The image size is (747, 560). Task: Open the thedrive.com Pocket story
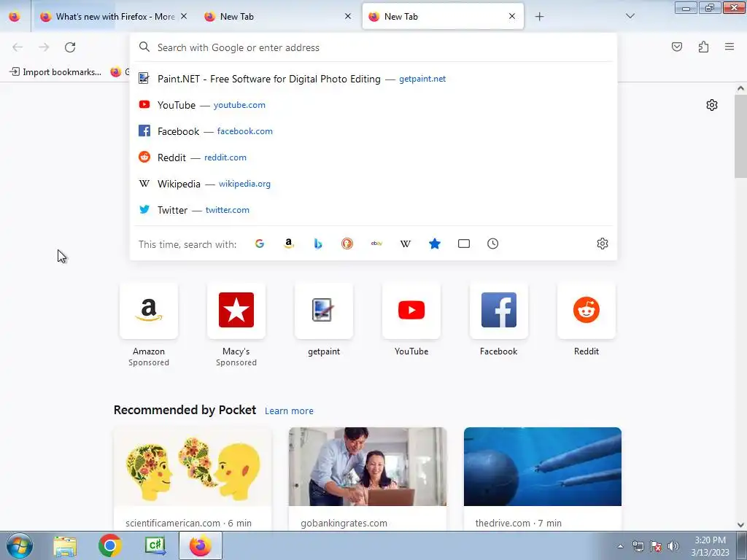tap(543, 478)
